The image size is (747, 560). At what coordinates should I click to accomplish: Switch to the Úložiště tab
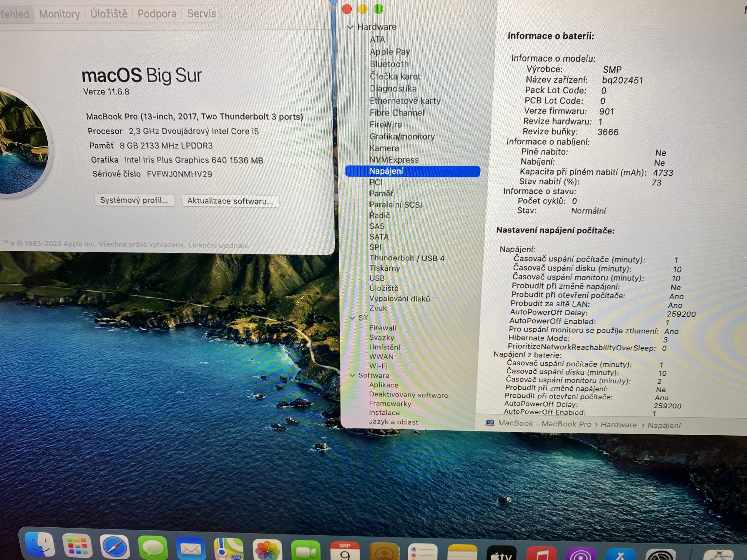pos(109,14)
